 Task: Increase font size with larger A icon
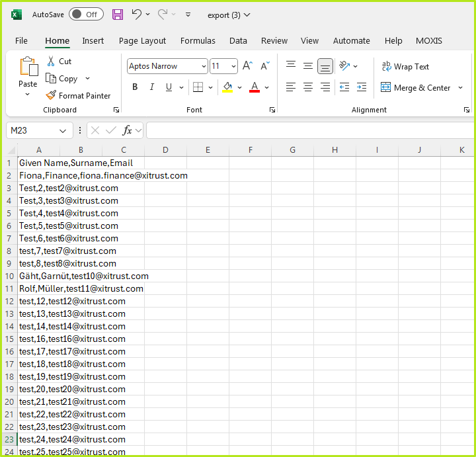tap(247, 66)
